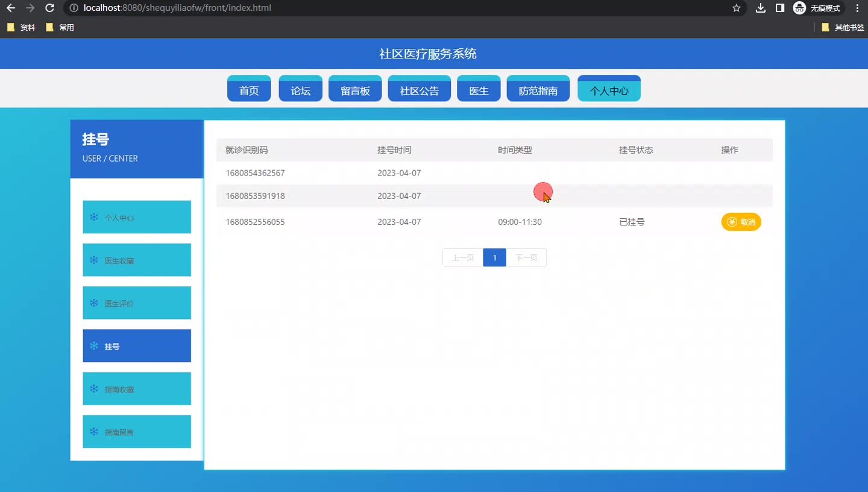Click the 社区医疗服务系统 site title
Image resolution: width=868 pixels, height=492 pixels.
pos(428,54)
